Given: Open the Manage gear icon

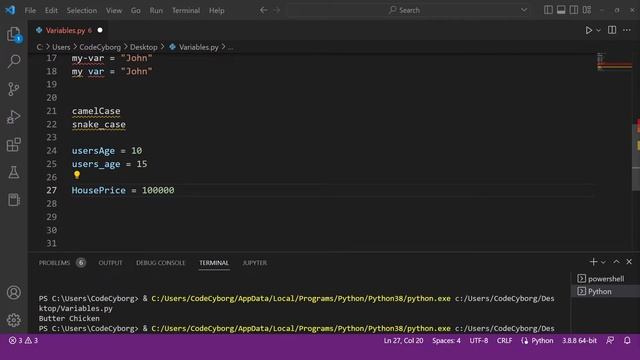Looking at the screenshot, I should (14, 320).
